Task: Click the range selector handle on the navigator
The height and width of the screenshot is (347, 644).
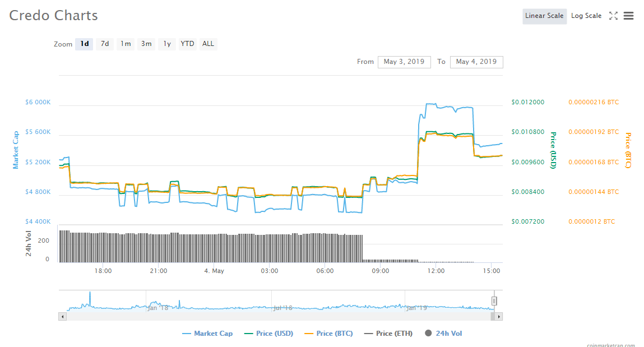Action: click(x=494, y=301)
